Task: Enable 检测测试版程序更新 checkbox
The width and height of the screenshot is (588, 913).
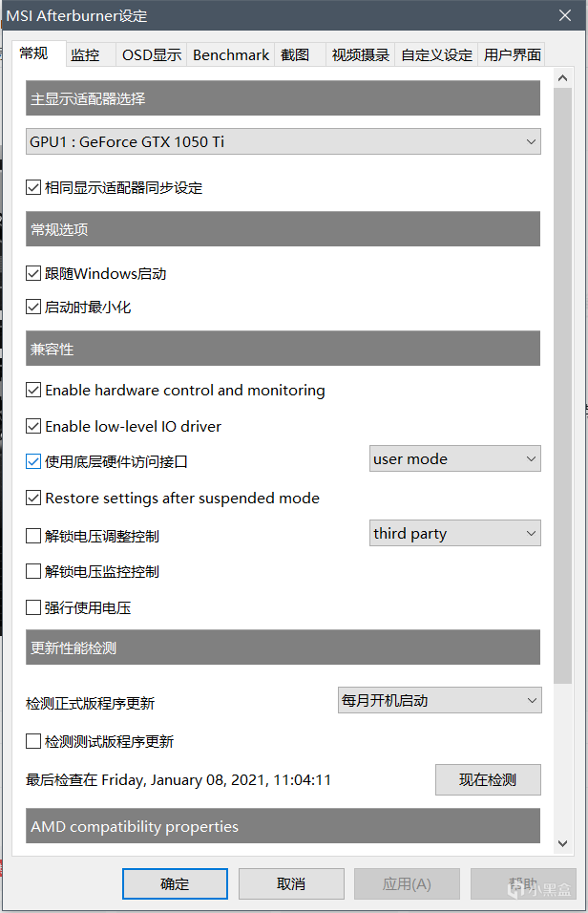Action: tap(34, 742)
